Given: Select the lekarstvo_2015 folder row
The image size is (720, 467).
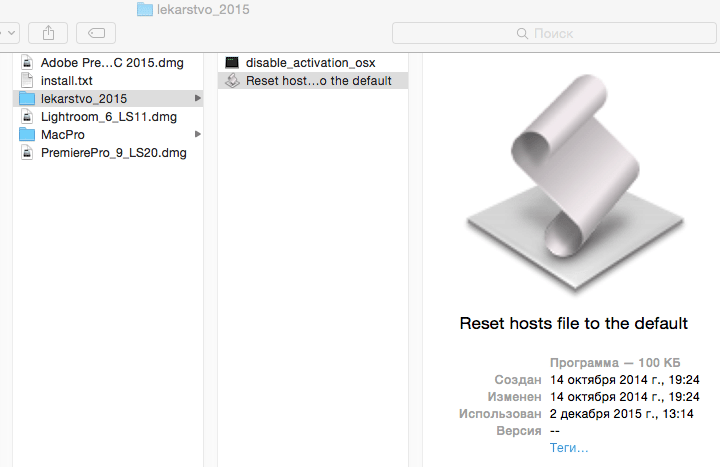Looking at the screenshot, I should tap(108, 99).
